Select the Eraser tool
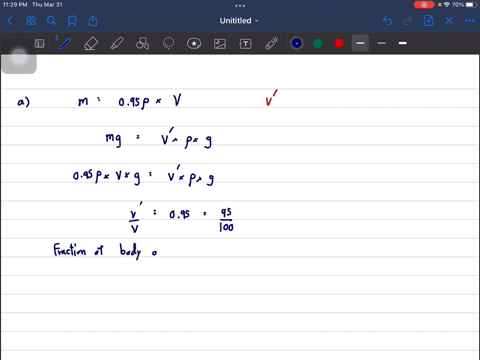 coord(91,44)
